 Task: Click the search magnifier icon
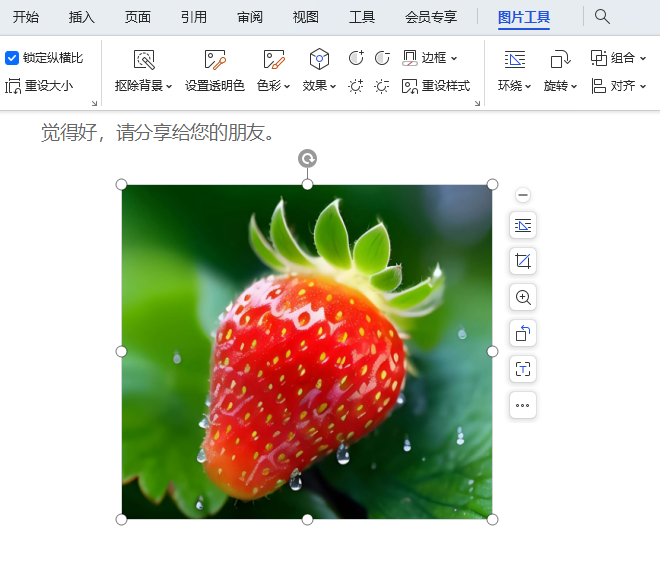pos(602,17)
